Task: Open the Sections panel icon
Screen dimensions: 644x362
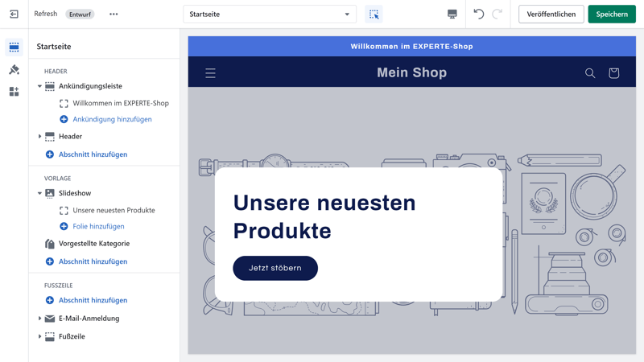Action: point(14,47)
